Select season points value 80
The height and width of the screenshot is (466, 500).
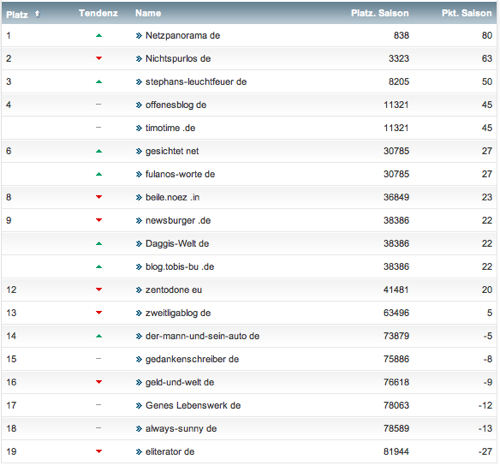tap(487, 35)
